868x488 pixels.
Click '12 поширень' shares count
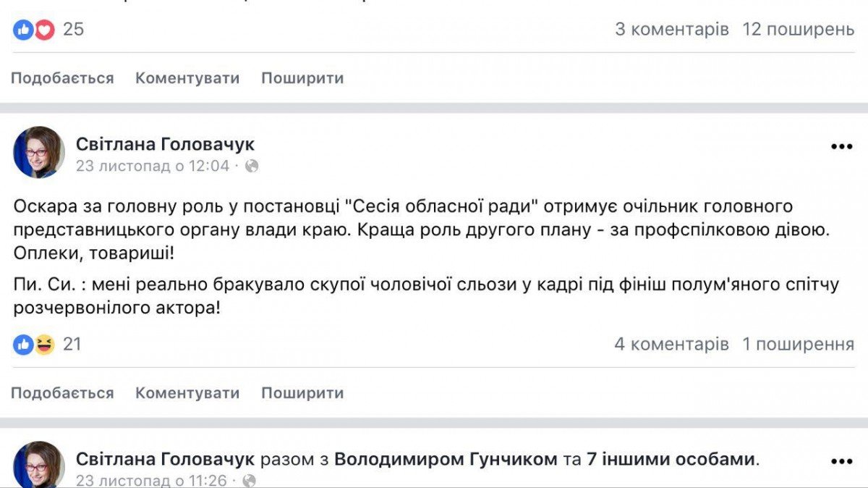tap(798, 30)
